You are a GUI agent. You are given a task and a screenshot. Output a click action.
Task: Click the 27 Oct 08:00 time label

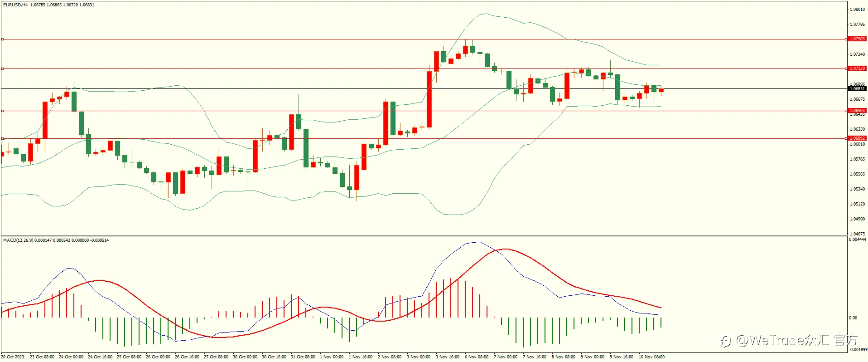pos(216,357)
